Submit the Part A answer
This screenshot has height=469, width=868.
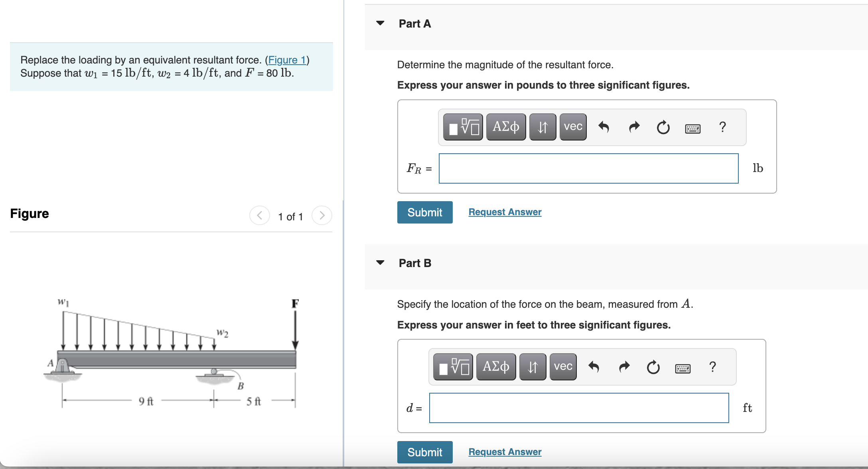coord(424,212)
